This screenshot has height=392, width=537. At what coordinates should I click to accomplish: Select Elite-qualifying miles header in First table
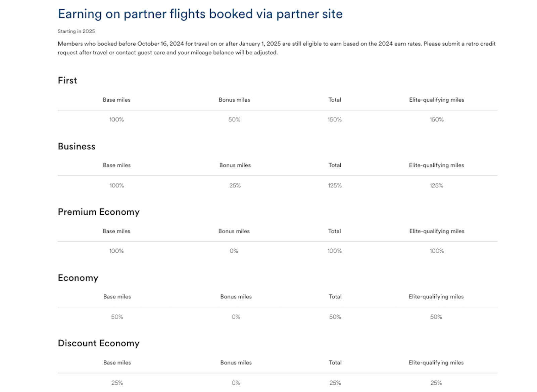436,100
